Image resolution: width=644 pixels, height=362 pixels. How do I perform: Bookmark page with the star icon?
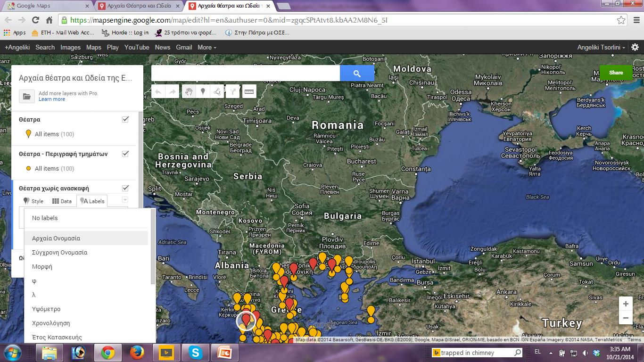click(x=621, y=20)
